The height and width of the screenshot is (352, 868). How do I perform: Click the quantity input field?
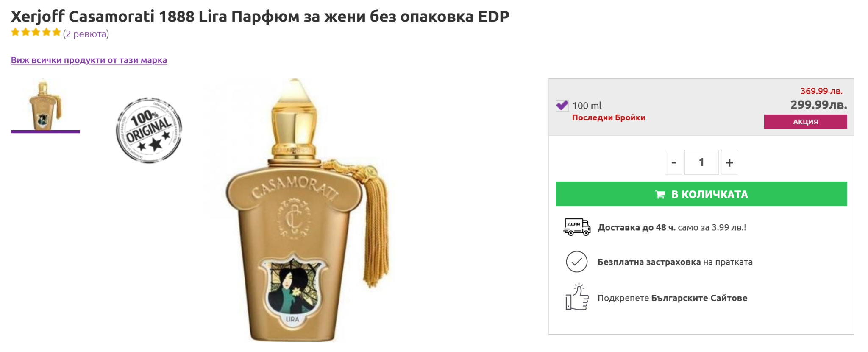coord(701,162)
